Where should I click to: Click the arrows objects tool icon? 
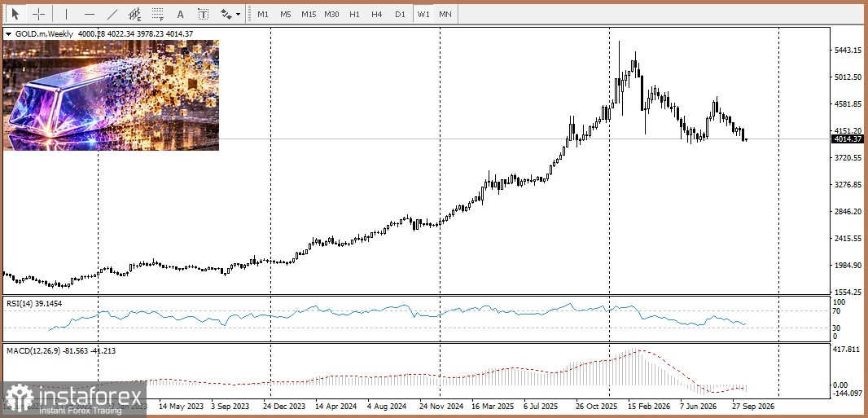(x=226, y=15)
